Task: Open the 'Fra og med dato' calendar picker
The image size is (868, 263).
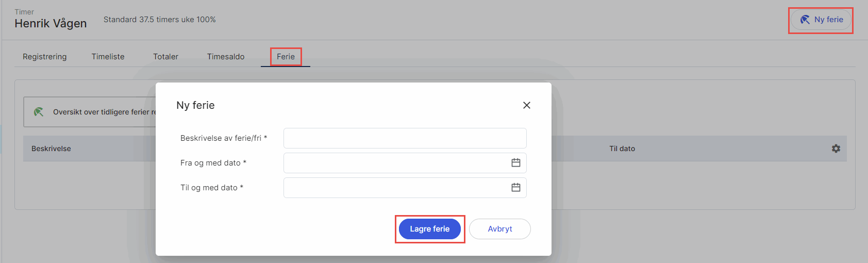Action: [x=515, y=163]
